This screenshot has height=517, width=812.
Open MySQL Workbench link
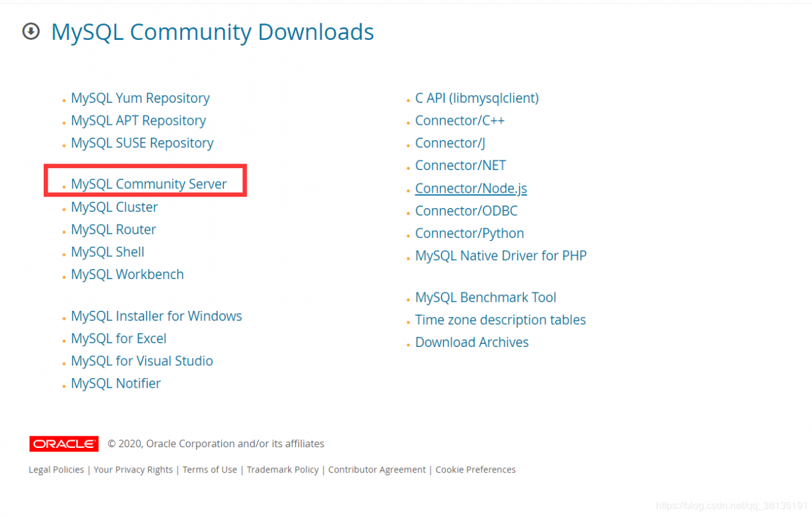coord(128,274)
